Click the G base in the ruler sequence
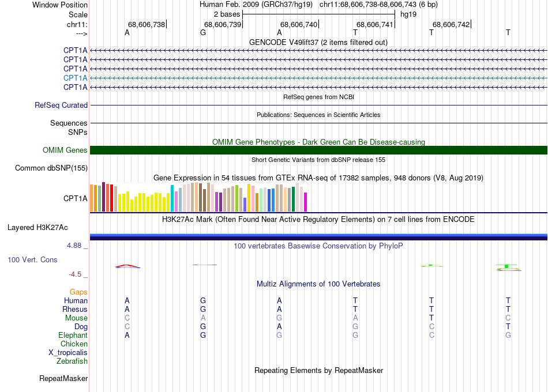 coord(203,32)
